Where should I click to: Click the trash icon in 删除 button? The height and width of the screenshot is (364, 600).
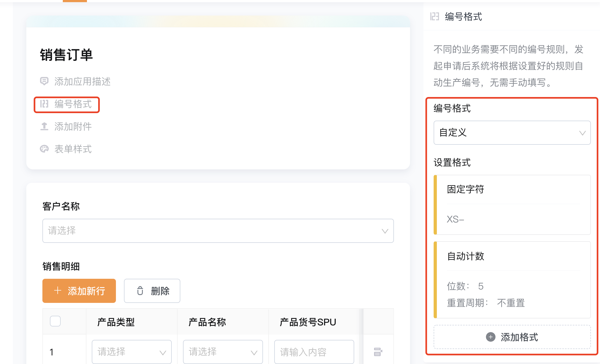(x=140, y=291)
